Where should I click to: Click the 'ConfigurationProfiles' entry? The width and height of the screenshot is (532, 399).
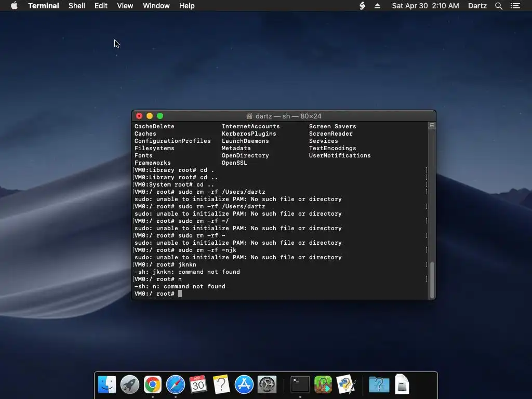tap(172, 141)
